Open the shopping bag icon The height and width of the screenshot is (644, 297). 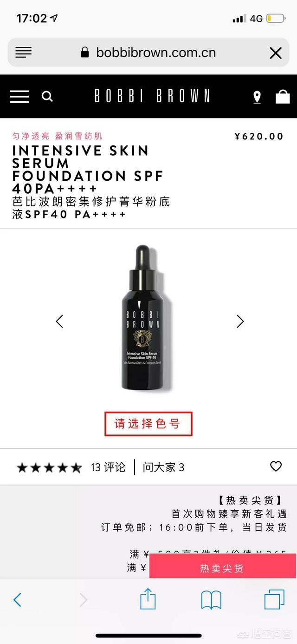coord(283,96)
